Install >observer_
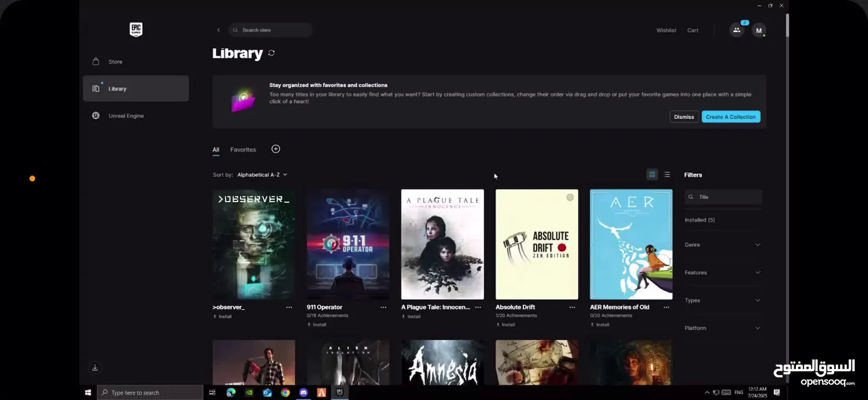 point(223,317)
